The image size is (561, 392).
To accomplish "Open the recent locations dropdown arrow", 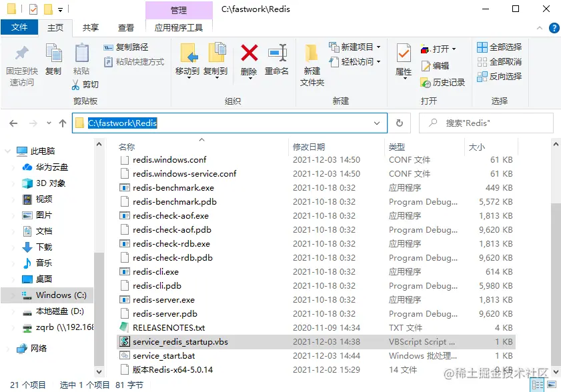I will click(49, 123).
